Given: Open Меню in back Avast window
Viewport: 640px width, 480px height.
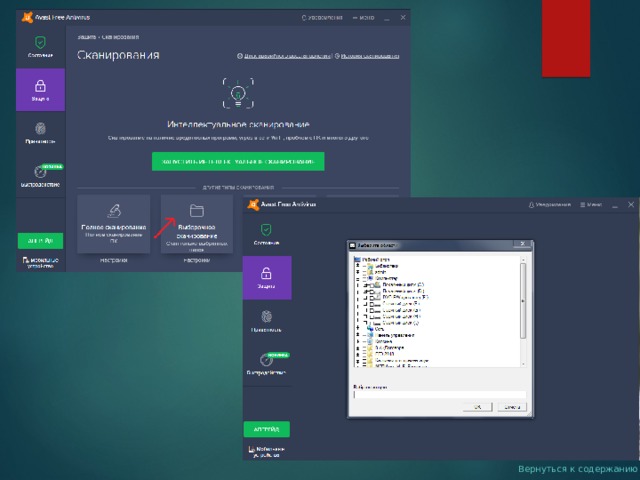Looking at the screenshot, I should coord(363,18).
